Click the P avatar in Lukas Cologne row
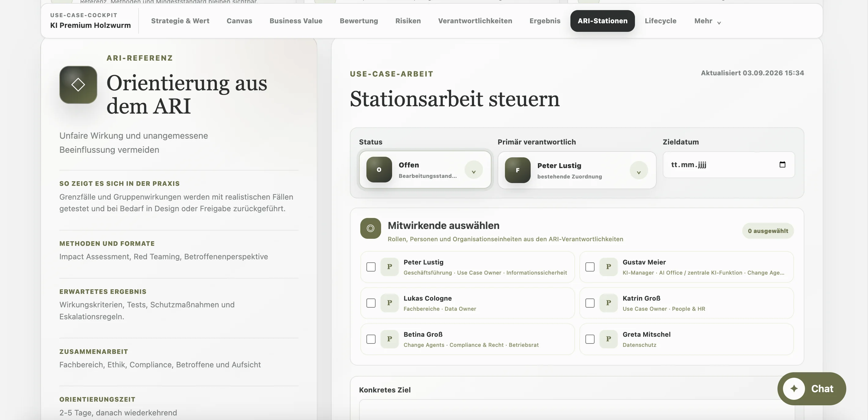The image size is (868, 420). (390, 303)
